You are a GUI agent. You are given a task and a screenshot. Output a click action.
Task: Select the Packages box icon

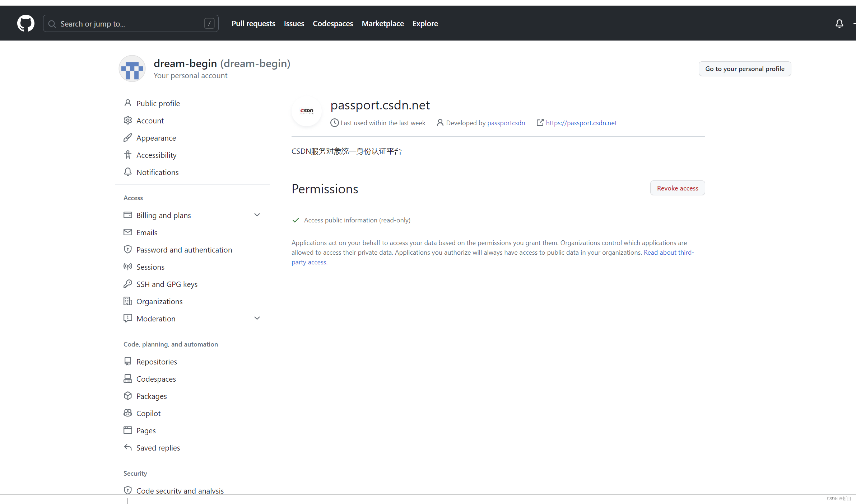tap(128, 396)
